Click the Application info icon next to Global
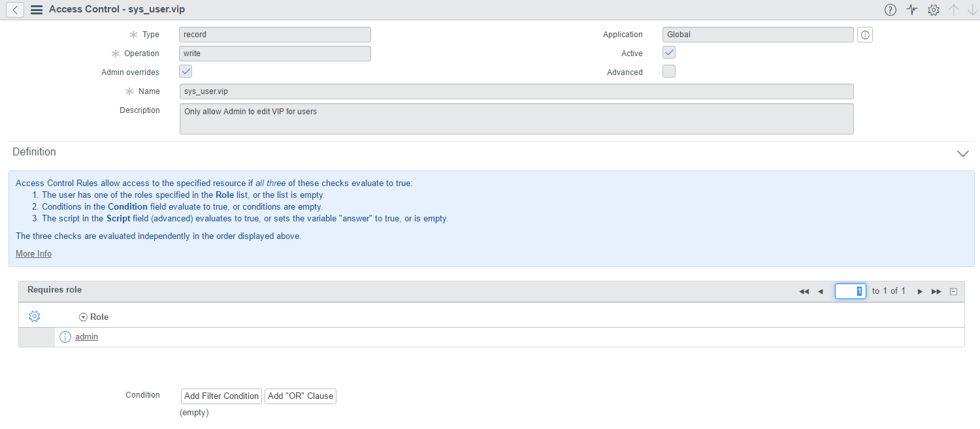The width and height of the screenshot is (980, 429). click(865, 35)
